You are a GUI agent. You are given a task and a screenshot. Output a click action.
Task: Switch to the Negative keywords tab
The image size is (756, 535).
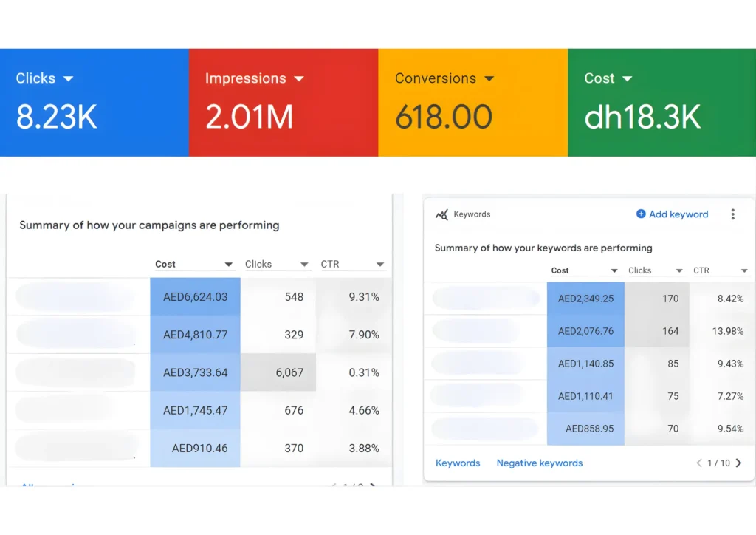539,463
